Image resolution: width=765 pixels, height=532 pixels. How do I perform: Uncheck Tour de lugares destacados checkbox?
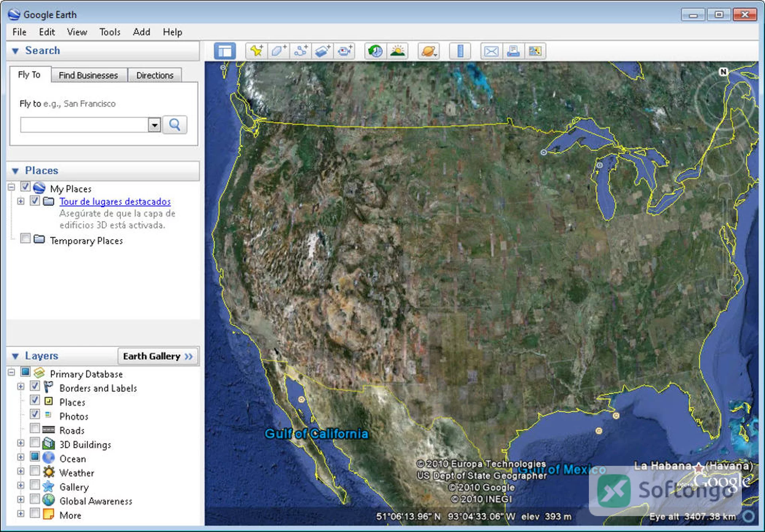coord(35,200)
